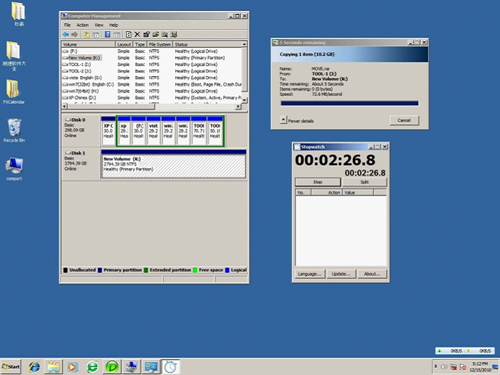
Task: Open the Recycle Bin desktop icon
Action: 14,130
